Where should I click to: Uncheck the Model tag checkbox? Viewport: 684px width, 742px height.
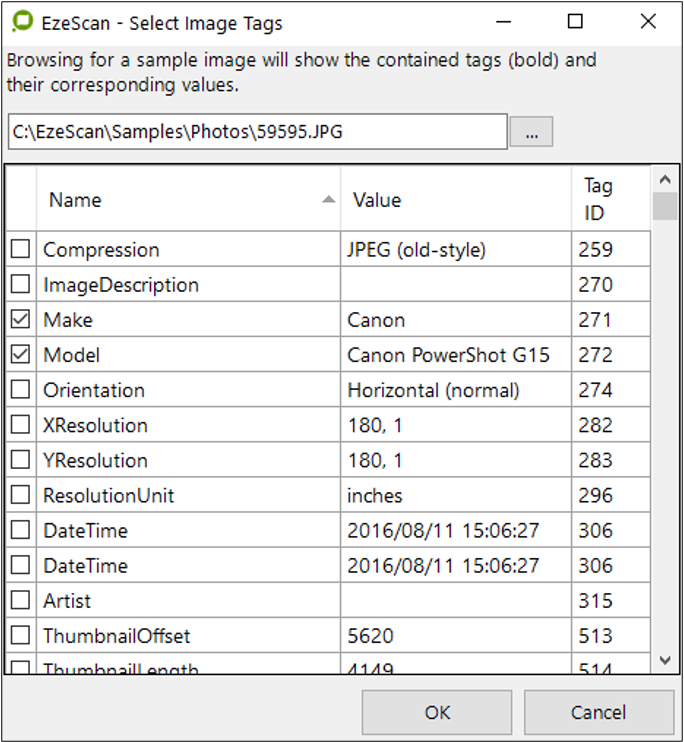tap(20, 355)
